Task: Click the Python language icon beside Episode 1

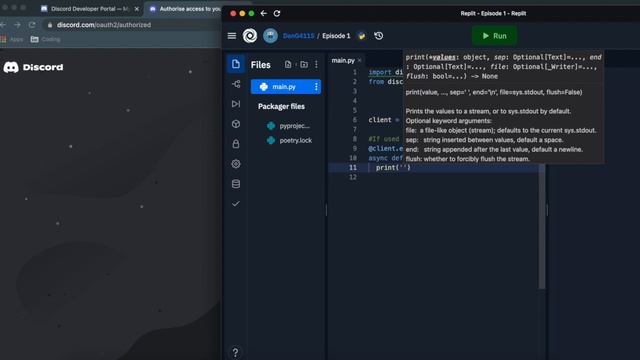Action: 362,36
